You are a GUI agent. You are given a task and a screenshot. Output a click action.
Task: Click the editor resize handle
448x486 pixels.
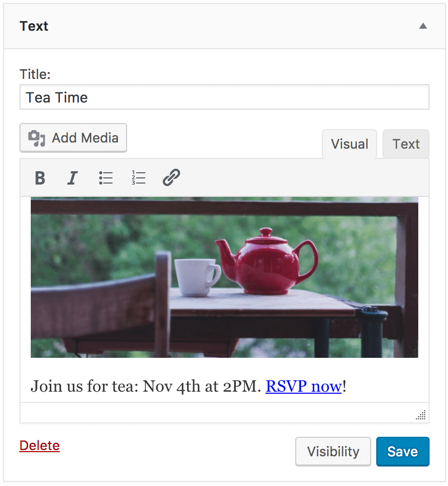point(421,415)
